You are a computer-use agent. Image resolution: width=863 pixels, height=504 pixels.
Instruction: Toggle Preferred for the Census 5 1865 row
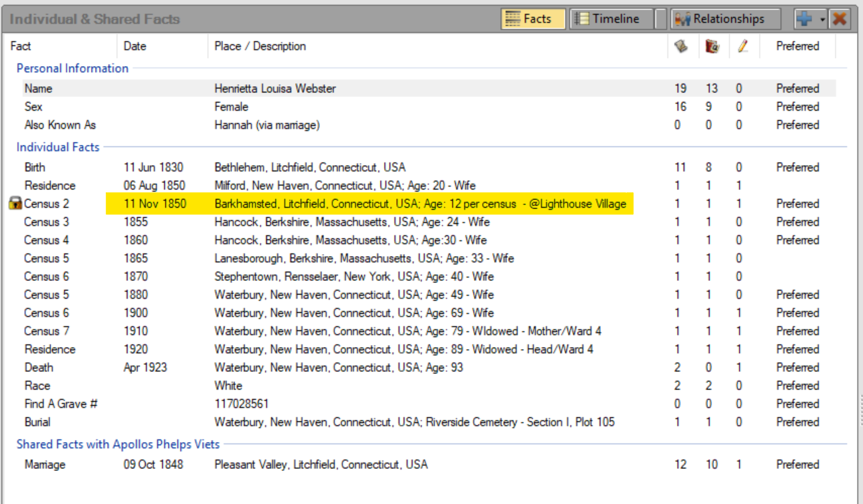797,258
